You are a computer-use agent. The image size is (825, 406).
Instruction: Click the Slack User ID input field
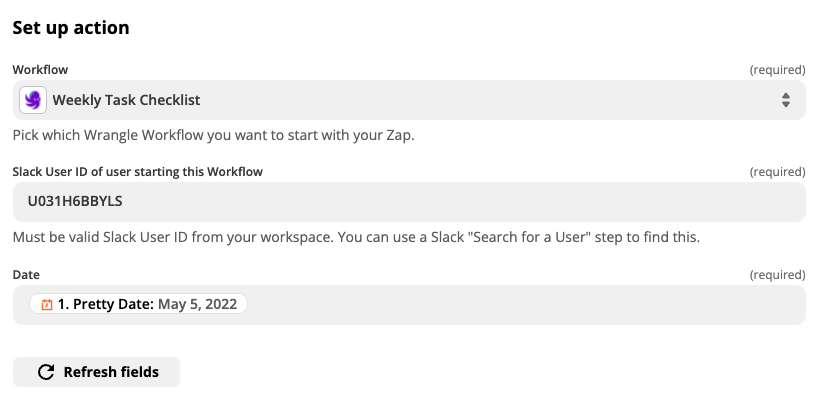409,202
